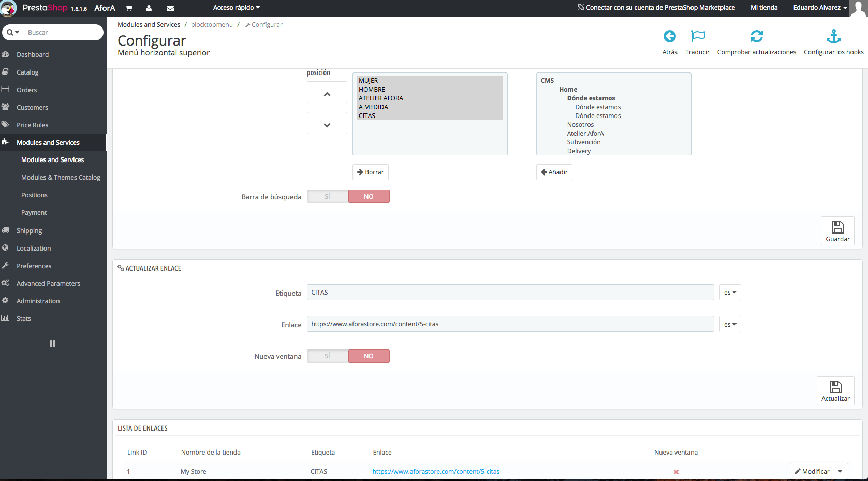Open the messages envelope icon in header

[170, 8]
